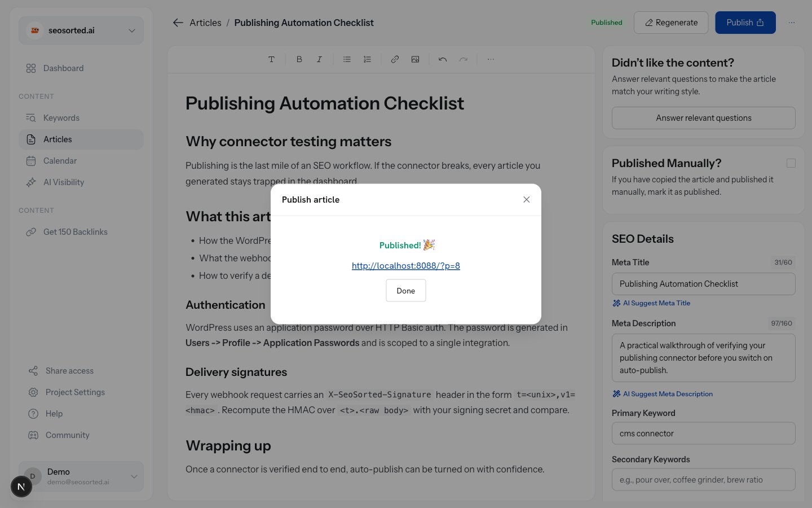
Task: Open more editor toolbar options
Action: click(491, 59)
